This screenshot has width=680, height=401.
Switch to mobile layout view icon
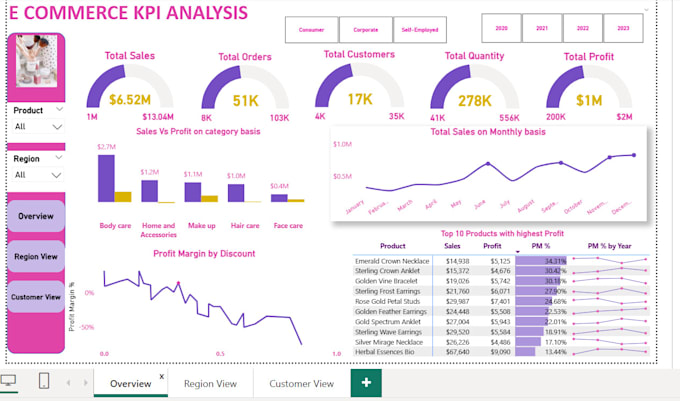point(44,381)
